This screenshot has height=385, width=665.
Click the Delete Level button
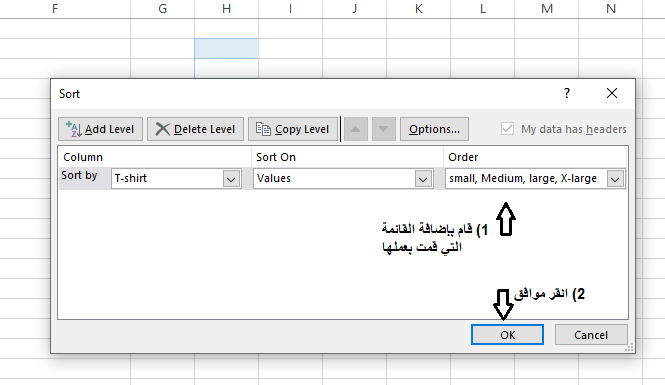[x=196, y=129]
